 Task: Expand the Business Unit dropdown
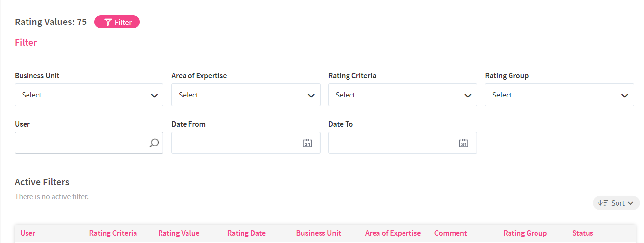[89, 95]
